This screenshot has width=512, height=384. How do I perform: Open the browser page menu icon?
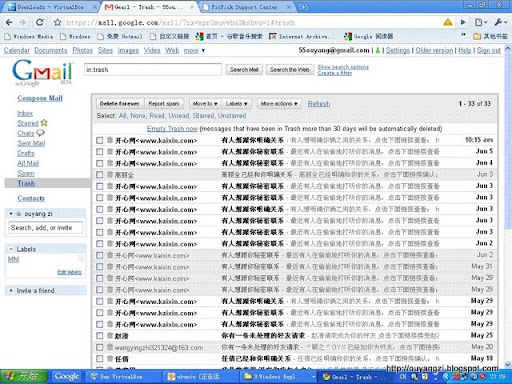[480, 22]
